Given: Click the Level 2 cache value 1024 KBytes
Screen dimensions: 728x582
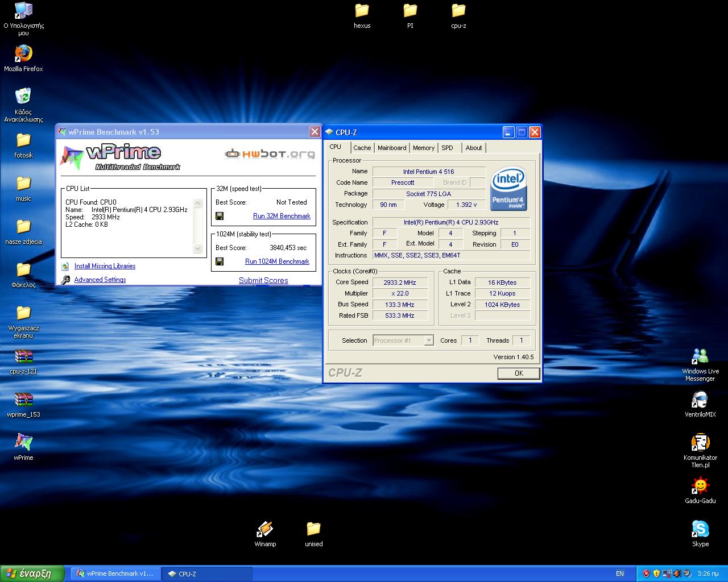Looking at the screenshot, I should 502,305.
